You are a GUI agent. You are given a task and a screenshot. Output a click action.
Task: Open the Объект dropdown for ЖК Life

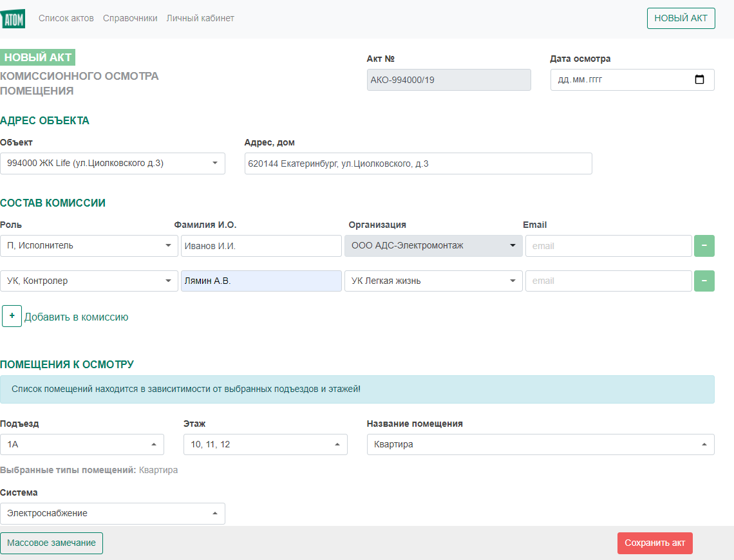pyautogui.click(x=113, y=163)
